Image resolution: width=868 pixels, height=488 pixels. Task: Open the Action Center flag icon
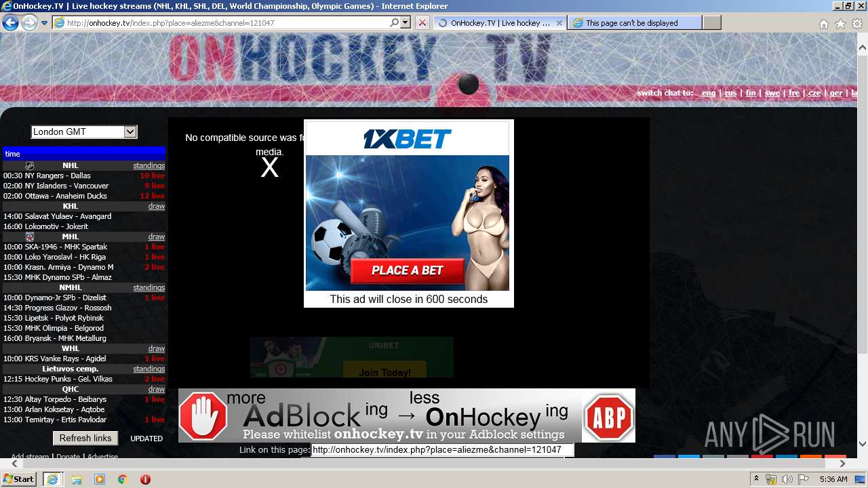804,479
